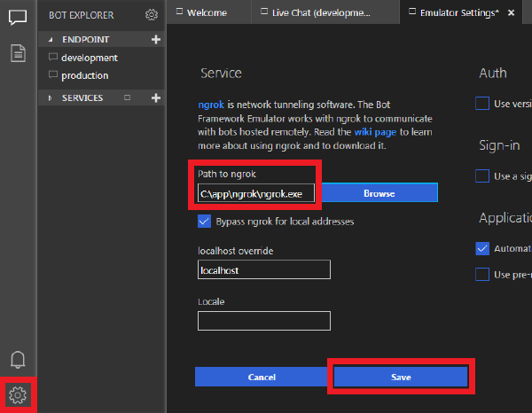Add a new endpoint with plus icon

(156, 40)
